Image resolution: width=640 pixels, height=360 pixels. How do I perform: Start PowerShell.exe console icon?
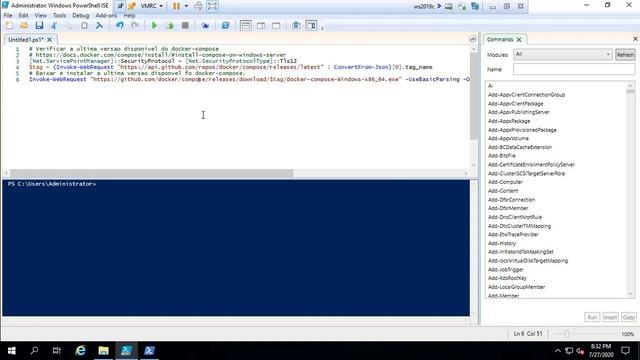(x=225, y=26)
